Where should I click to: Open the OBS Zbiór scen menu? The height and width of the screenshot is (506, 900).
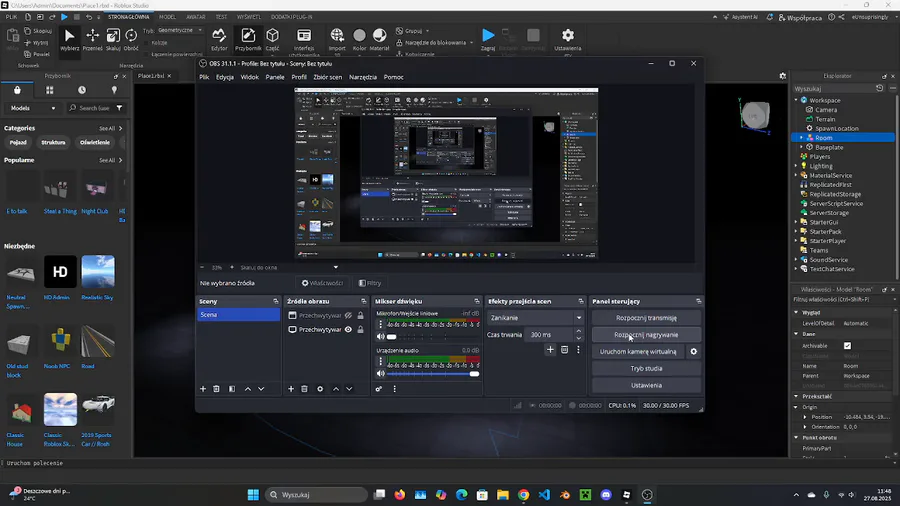(327, 77)
